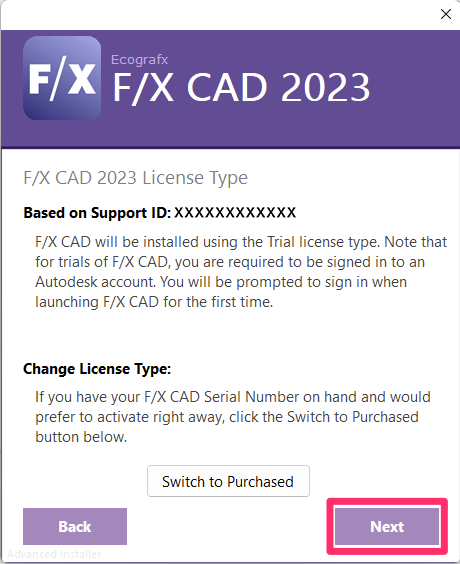Click the F/X CAD 2023 banner title
This screenshot has height=564, width=460.
point(241,87)
